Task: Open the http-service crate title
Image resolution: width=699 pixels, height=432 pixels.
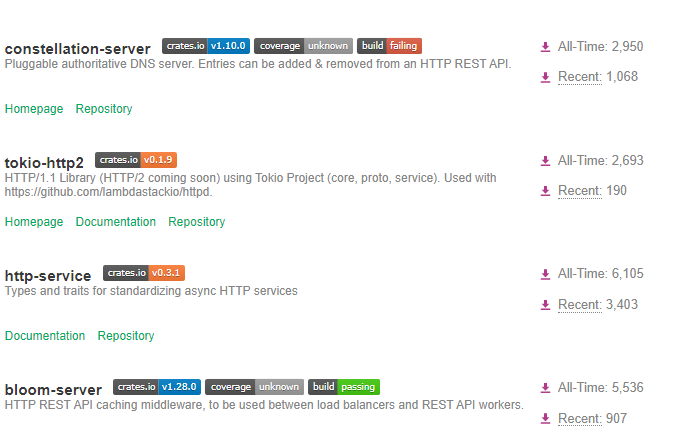Action: [x=48, y=276]
